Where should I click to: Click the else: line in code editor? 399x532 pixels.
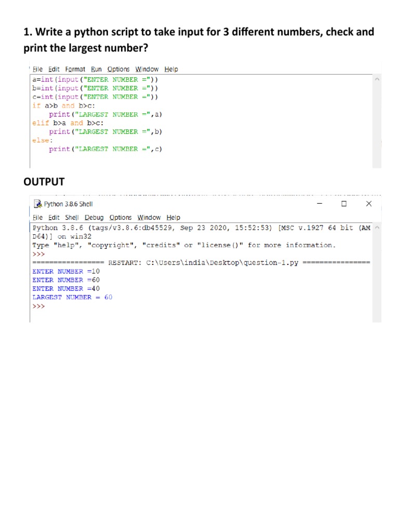[x=43, y=140]
